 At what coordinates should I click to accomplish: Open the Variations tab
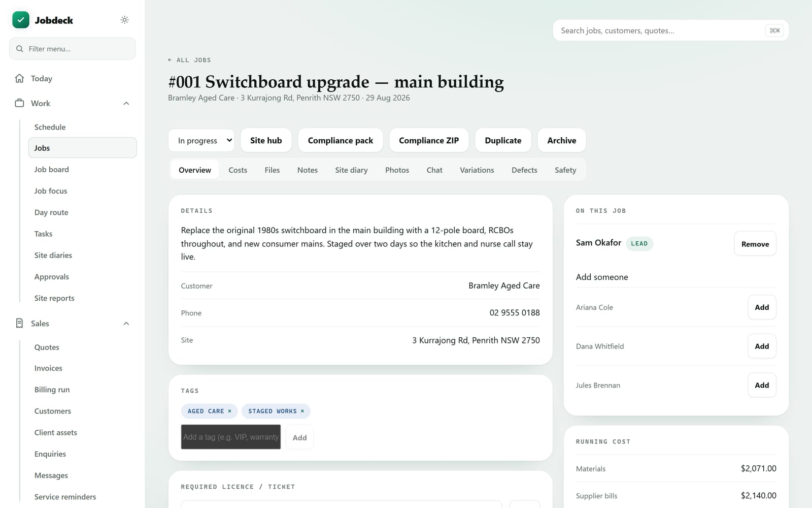pyautogui.click(x=477, y=170)
